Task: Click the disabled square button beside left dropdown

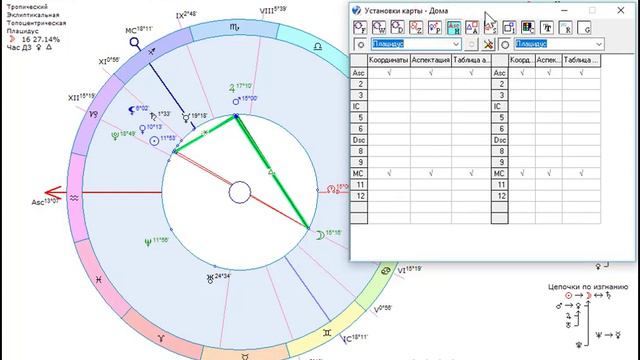Action: [471, 44]
